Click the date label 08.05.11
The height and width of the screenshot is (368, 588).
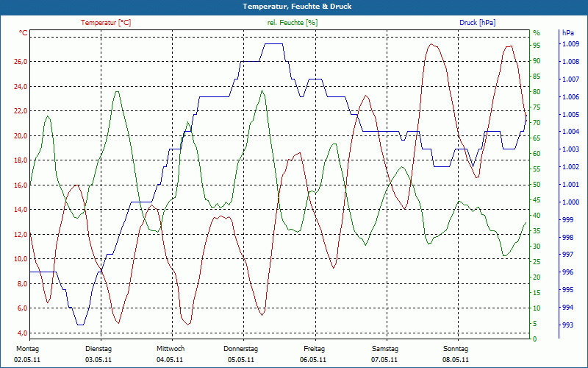(x=456, y=360)
